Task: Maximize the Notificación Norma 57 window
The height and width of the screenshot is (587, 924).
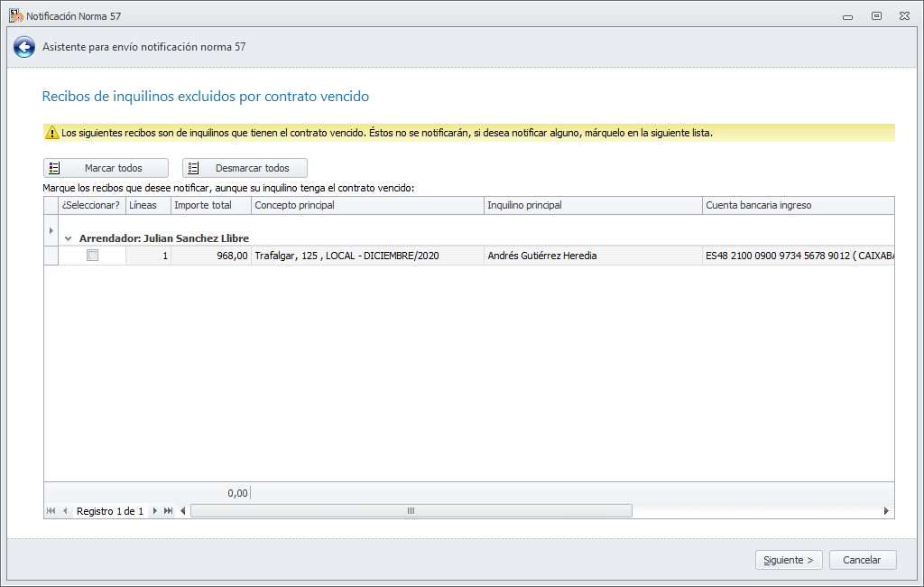Action: [x=876, y=16]
